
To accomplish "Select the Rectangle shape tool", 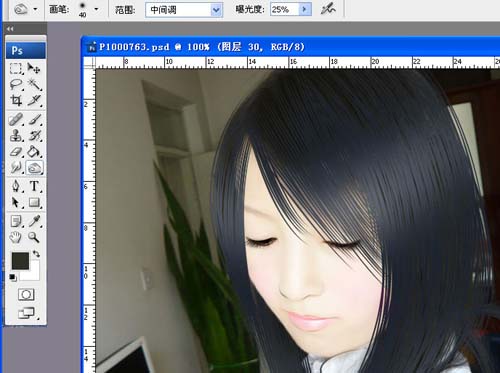I will [x=34, y=202].
